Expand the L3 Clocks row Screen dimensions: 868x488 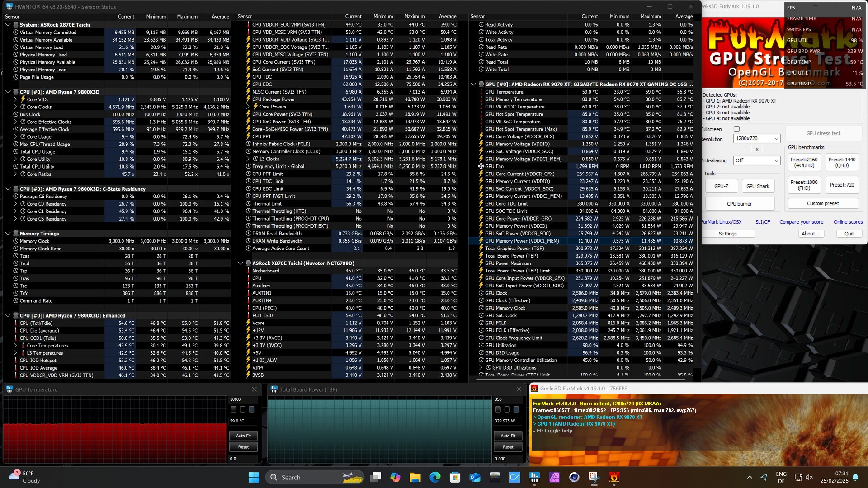pyautogui.click(x=248, y=159)
